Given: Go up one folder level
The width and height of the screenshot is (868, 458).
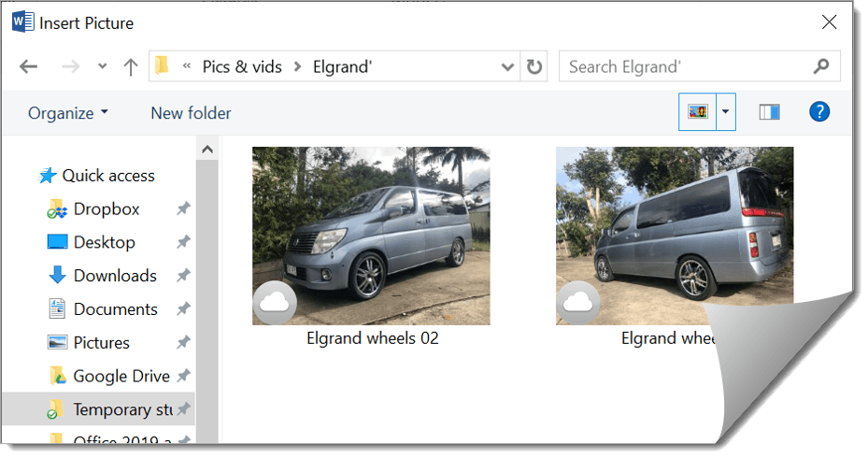Looking at the screenshot, I should click(x=131, y=67).
